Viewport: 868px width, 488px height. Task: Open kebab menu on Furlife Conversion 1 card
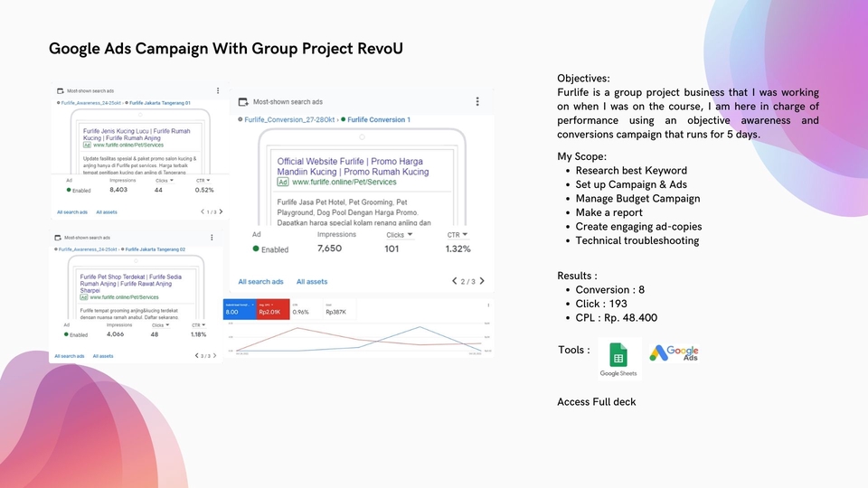(477, 102)
